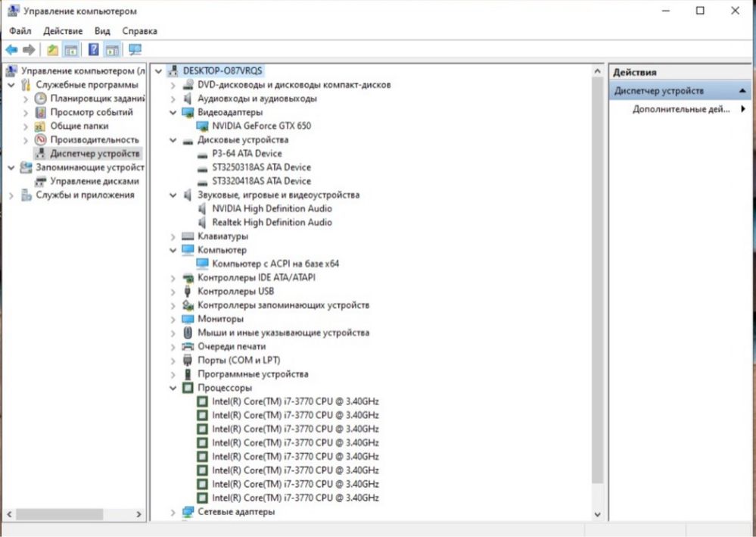Click the Shared Folders icon
Screen dimensions: 756x537
click(x=41, y=126)
